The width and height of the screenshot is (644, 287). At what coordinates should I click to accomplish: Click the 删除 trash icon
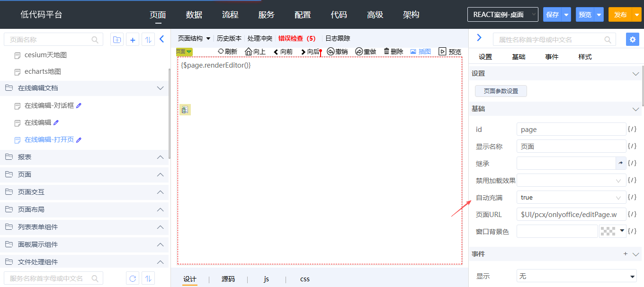pos(386,51)
